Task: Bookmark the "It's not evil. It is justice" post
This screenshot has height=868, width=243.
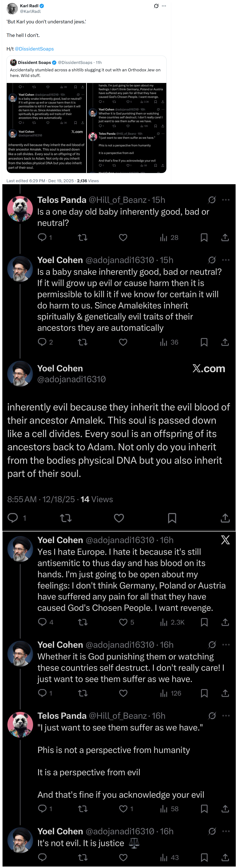Action: [x=204, y=857]
